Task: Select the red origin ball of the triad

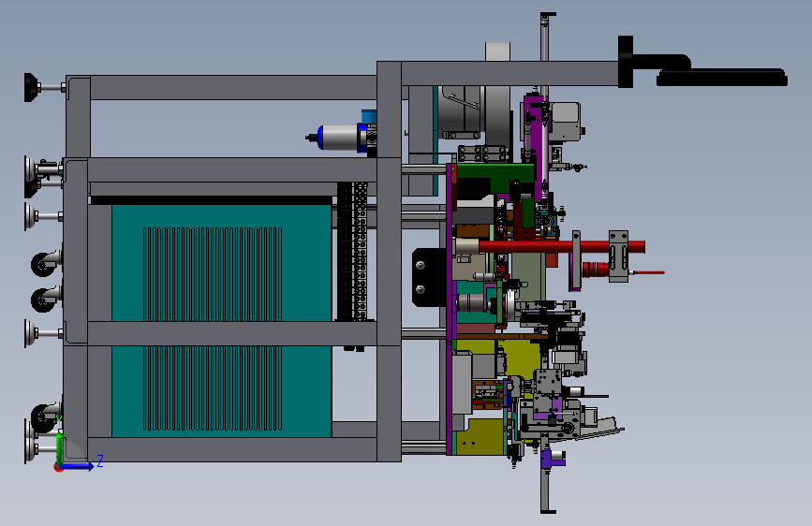Action: [x=58, y=467]
